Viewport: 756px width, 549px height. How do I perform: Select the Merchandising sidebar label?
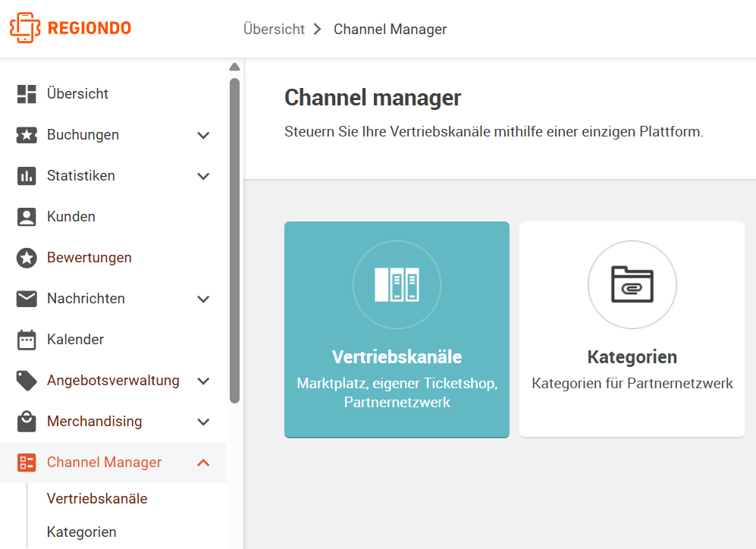pos(95,422)
